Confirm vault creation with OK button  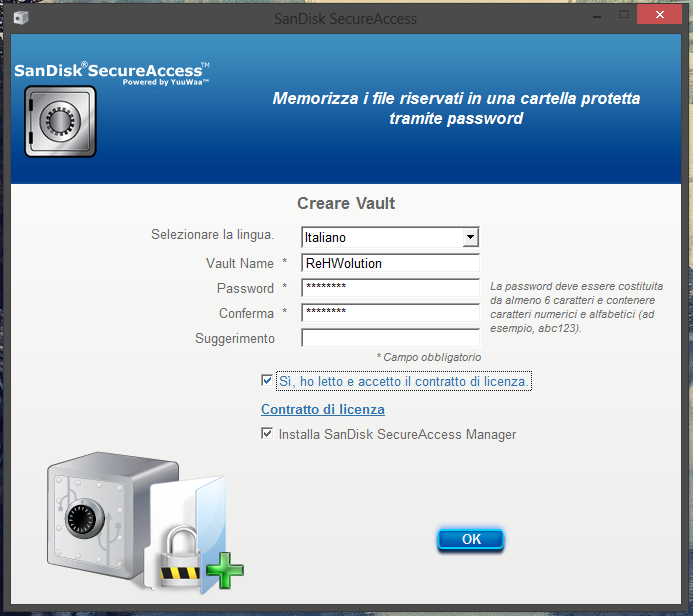click(471, 539)
